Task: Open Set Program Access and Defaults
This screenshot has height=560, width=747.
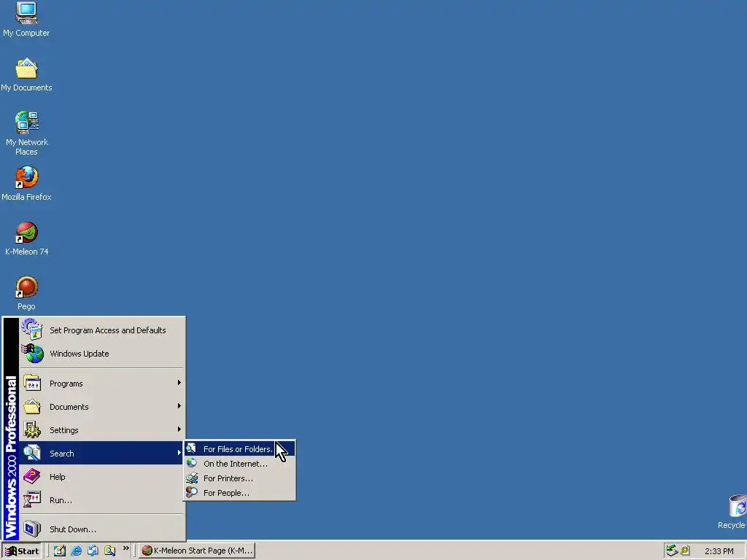Action: coord(102,330)
